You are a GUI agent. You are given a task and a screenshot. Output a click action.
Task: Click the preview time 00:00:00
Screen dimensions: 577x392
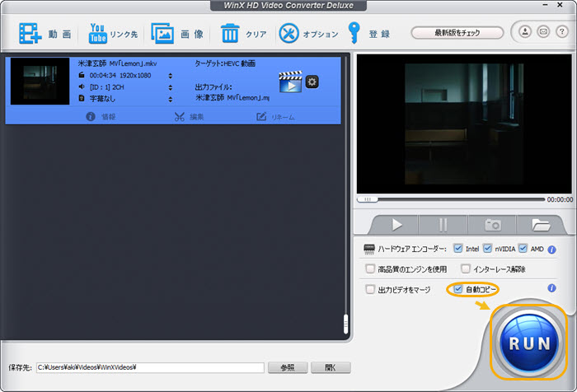(560, 199)
